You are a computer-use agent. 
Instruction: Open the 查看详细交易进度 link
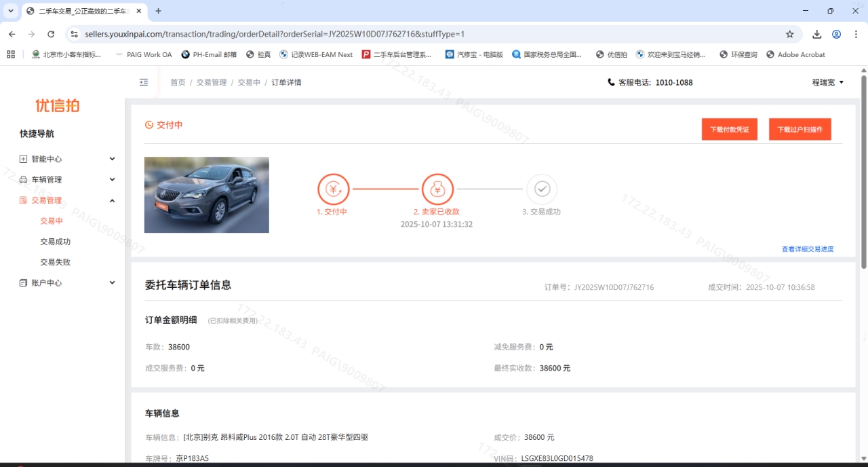point(807,249)
